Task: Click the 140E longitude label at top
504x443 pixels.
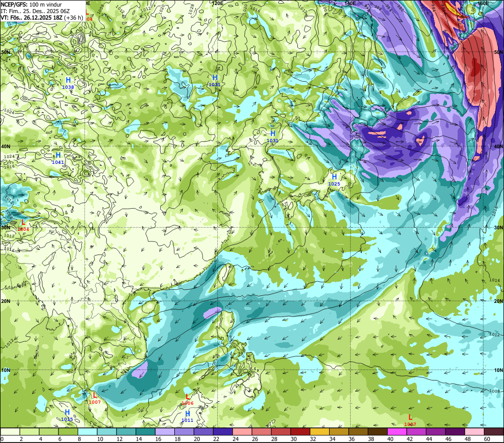Action: (350, 3)
